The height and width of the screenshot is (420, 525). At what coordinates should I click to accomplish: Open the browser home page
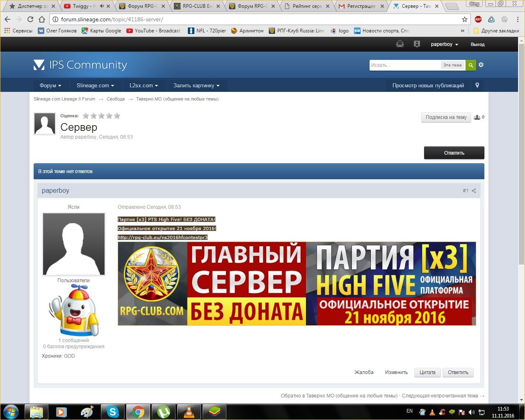click(41, 19)
